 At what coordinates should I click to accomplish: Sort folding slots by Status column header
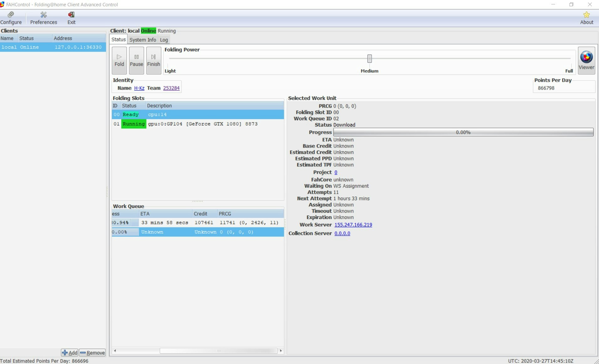133,106
